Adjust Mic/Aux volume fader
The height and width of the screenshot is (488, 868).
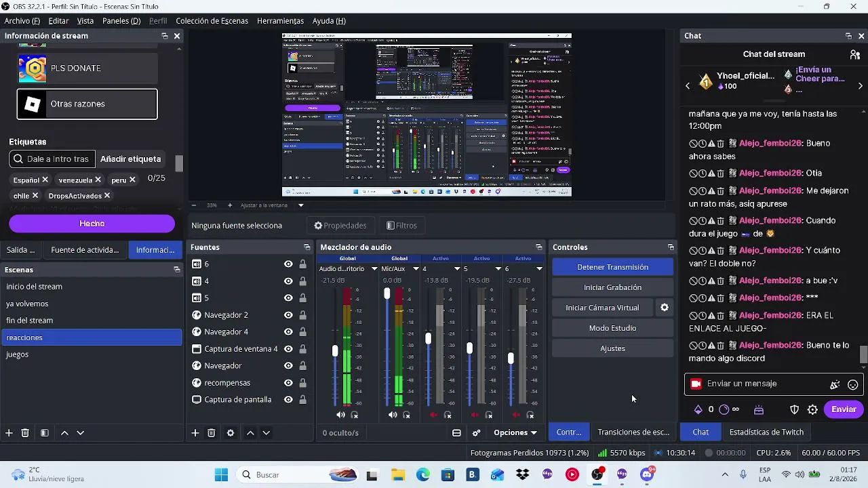click(387, 293)
